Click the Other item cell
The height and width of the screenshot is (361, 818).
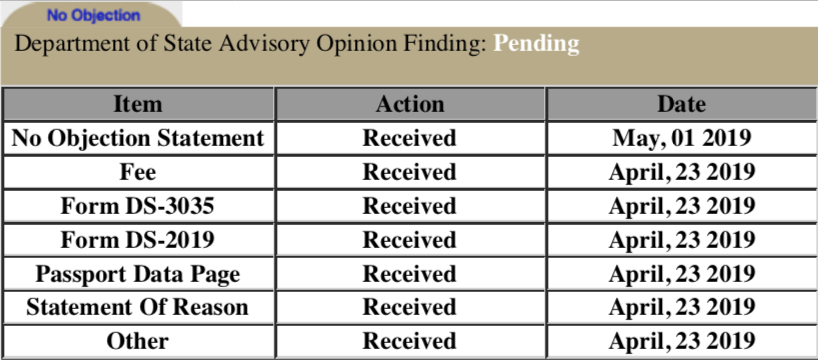[x=138, y=341]
